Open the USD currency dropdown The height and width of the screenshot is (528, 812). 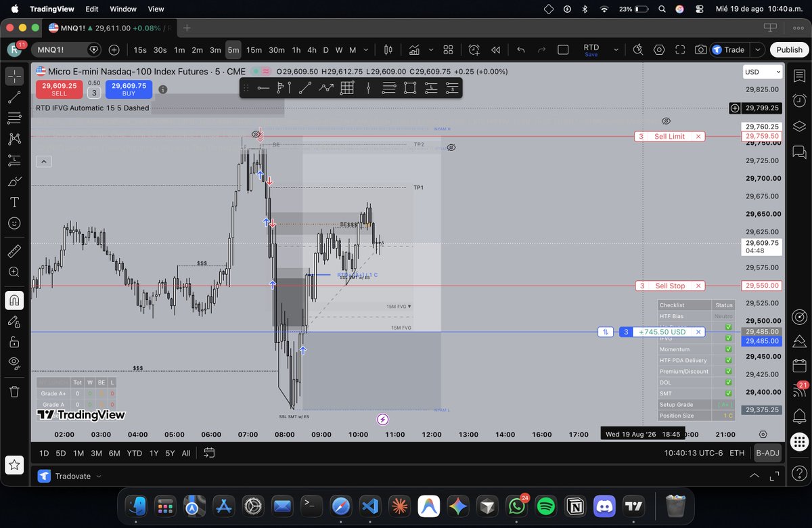(x=763, y=72)
